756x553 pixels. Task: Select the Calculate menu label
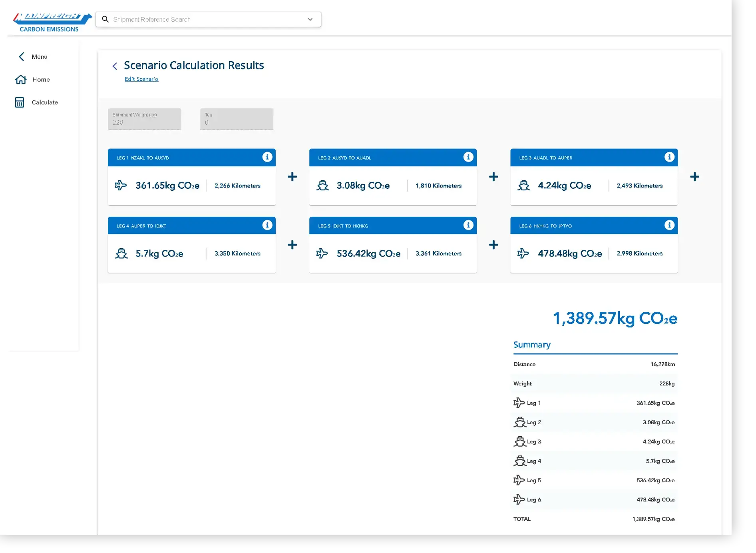pos(45,102)
